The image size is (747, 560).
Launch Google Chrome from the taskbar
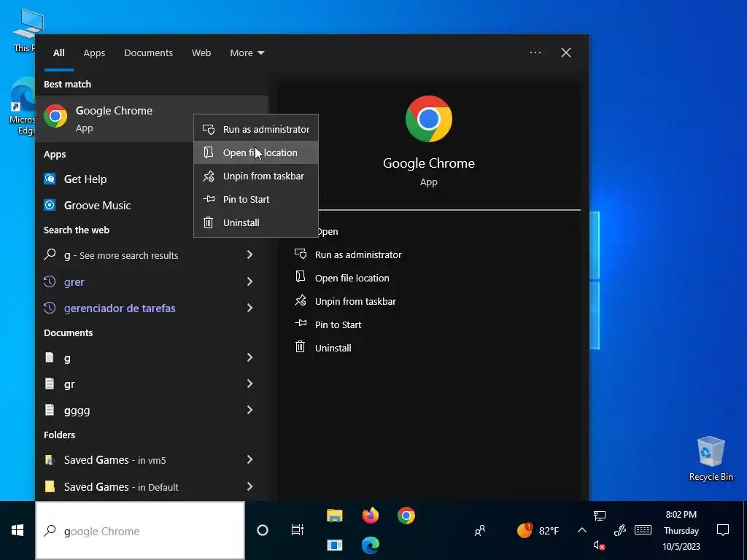coord(406,516)
